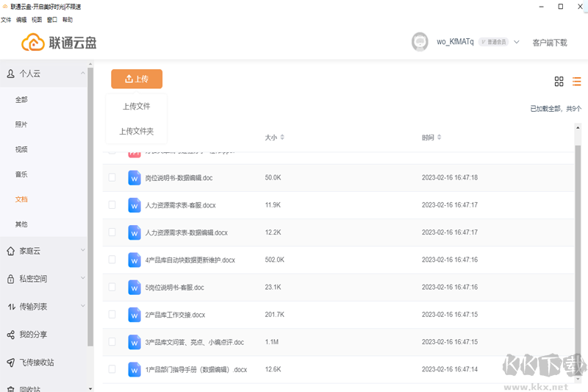This screenshot has width=588, height=392.
Task: Open 飞传接收站 from sidebar
Action: click(36, 363)
